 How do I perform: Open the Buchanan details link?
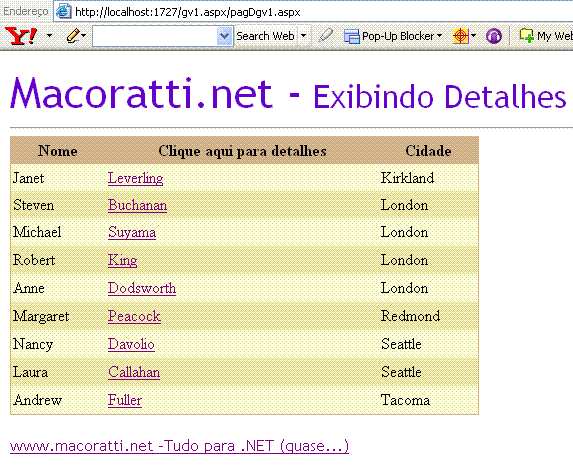(x=137, y=205)
